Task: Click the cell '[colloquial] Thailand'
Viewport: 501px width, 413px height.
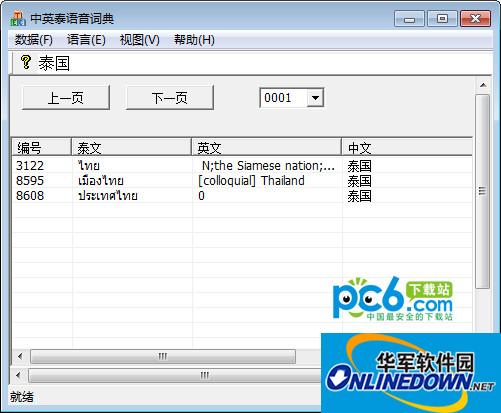Action: 251,181
